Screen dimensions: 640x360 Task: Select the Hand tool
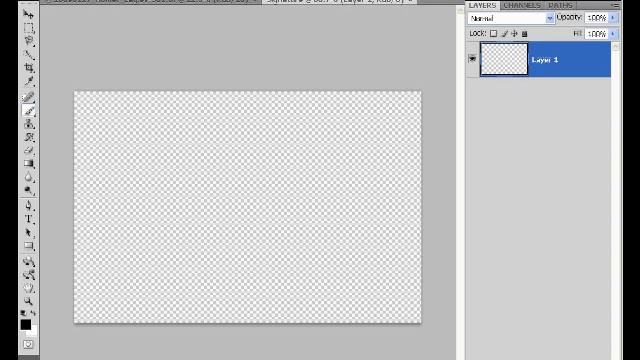[29, 288]
